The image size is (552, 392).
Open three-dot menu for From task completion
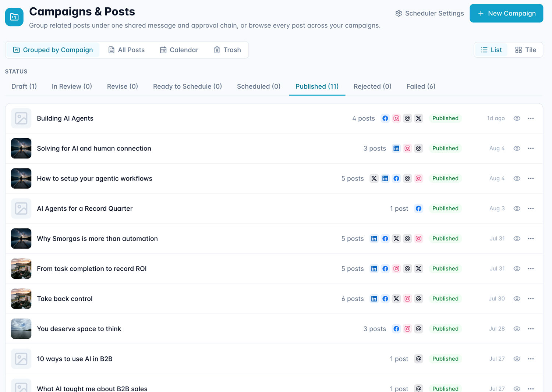click(531, 269)
